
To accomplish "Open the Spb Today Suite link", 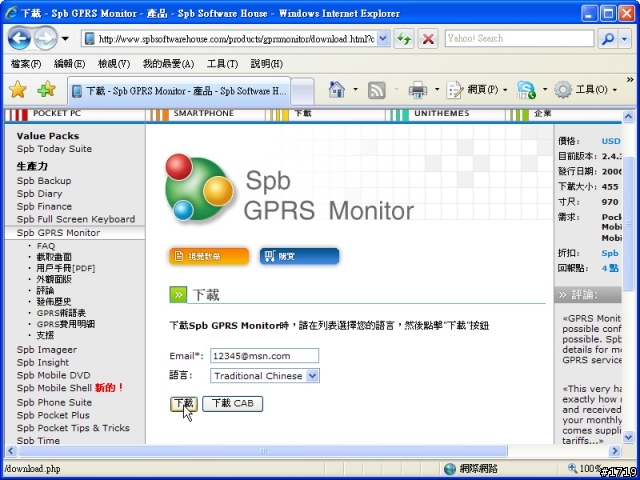I will [x=54, y=149].
